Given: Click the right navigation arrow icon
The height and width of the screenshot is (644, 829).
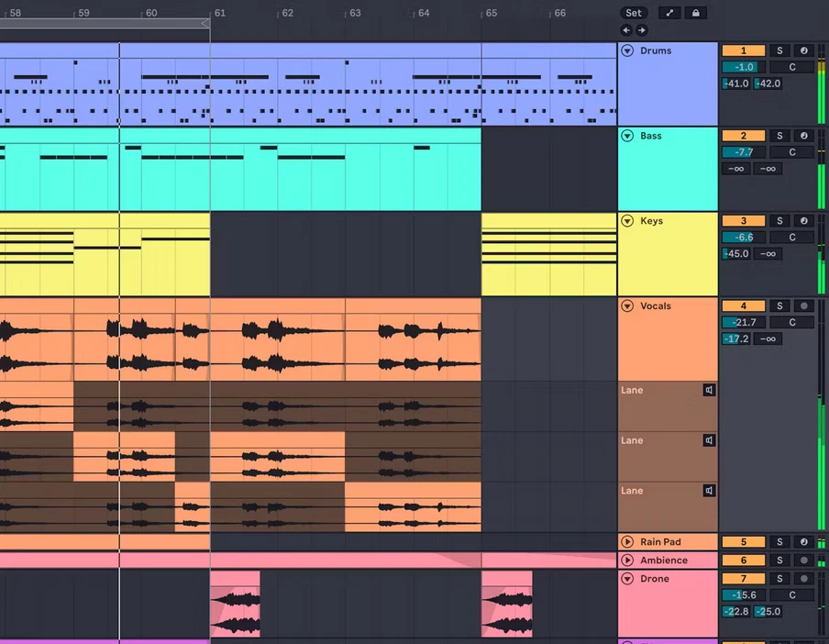Looking at the screenshot, I should coord(641,29).
